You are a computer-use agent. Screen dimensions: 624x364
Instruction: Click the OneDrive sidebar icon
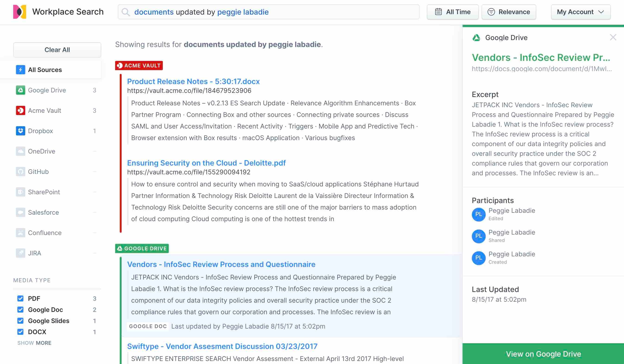(x=21, y=151)
